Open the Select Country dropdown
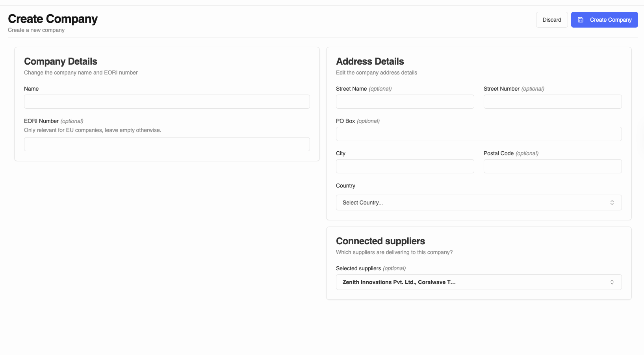The width and height of the screenshot is (644, 355). click(478, 203)
